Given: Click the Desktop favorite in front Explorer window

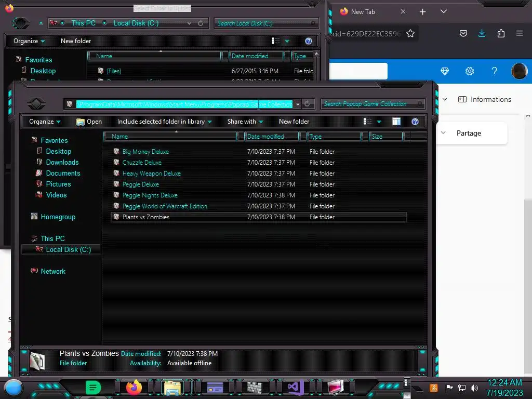Looking at the screenshot, I should 58,151.
